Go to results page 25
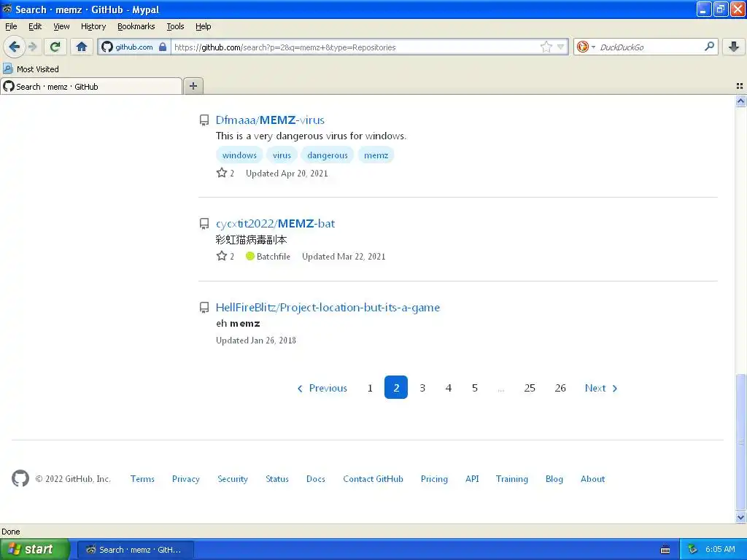747x560 pixels. [x=530, y=388]
